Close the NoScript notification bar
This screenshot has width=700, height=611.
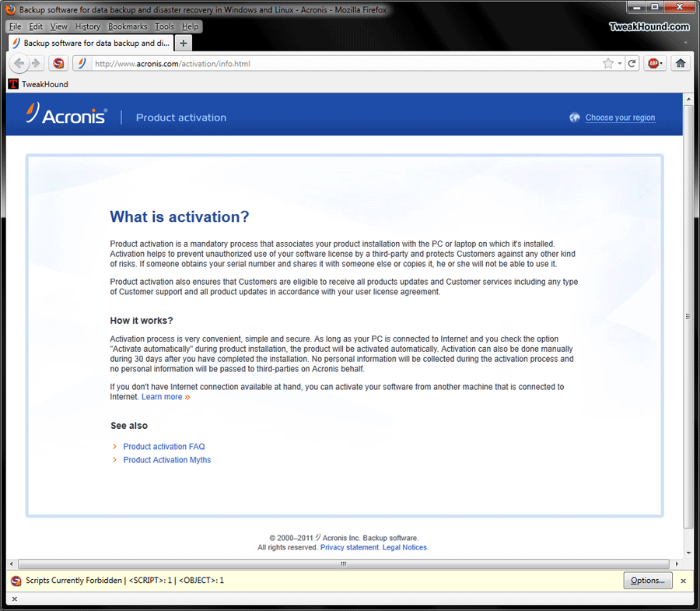(x=683, y=581)
